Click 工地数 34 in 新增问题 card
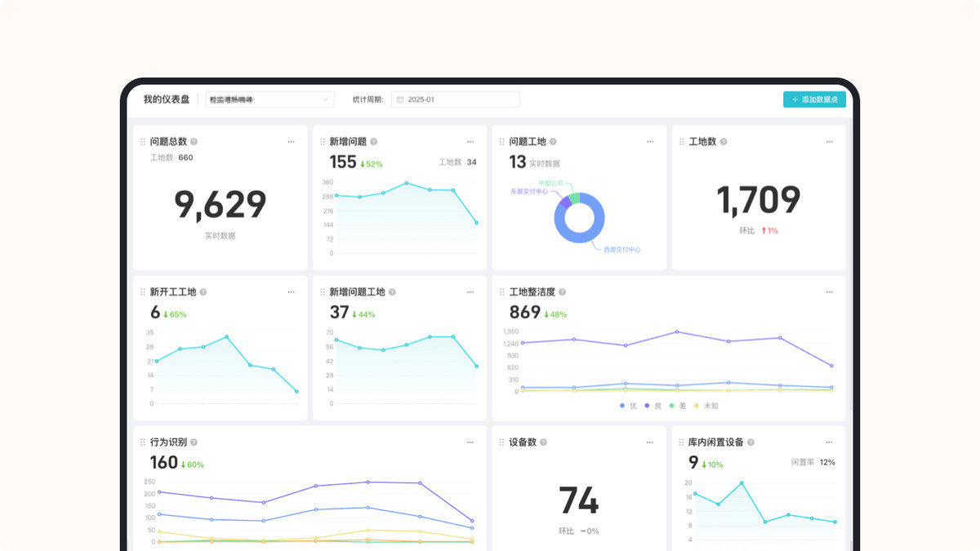Image resolution: width=980 pixels, height=551 pixels. coord(457,162)
